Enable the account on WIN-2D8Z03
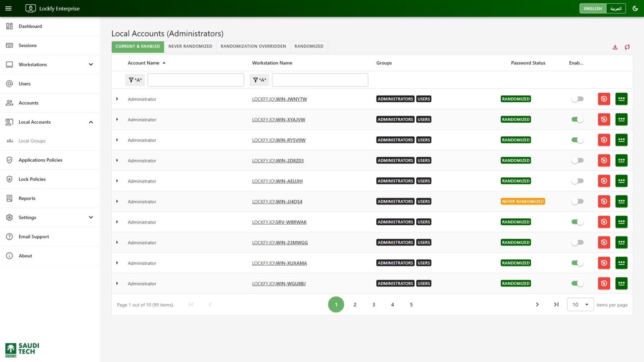Screen dimensions: 644x362 [577, 160]
